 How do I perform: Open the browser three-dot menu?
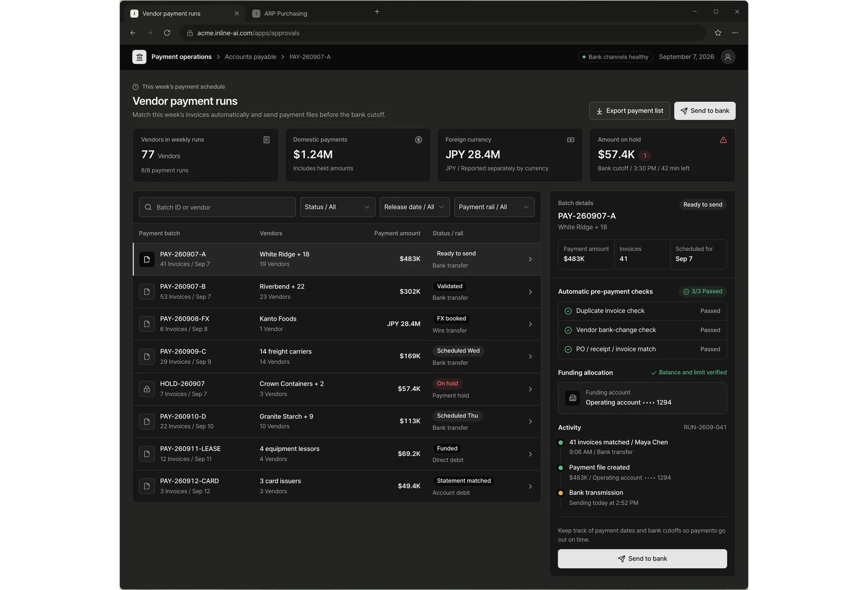click(x=735, y=33)
